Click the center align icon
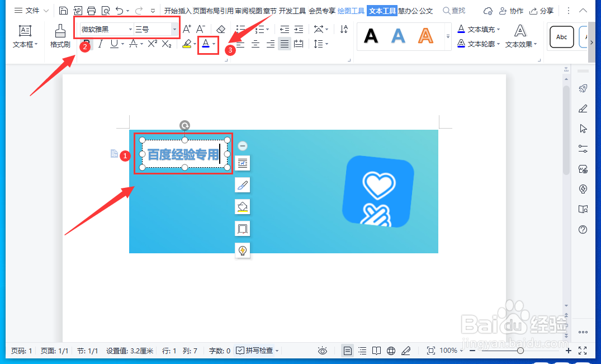Viewport: 601px width, 364px height. [x=255, y=44]
